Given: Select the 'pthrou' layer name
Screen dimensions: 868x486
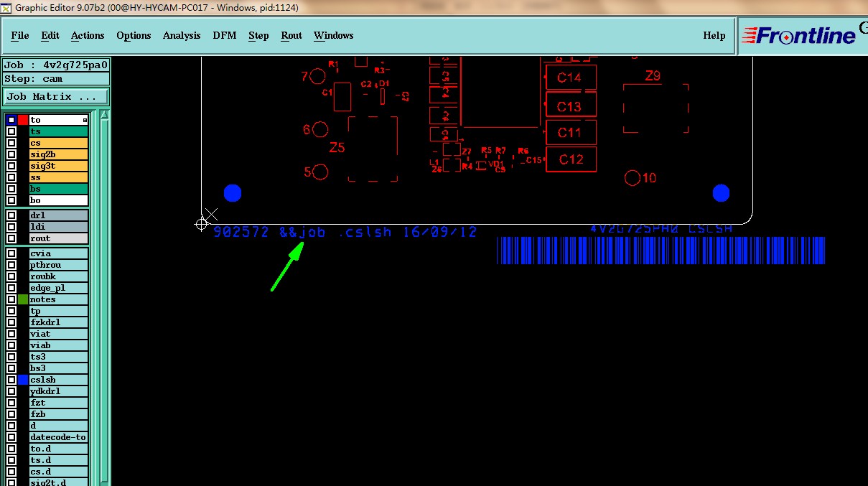Looking at the screenshot, I should (59, 265).
